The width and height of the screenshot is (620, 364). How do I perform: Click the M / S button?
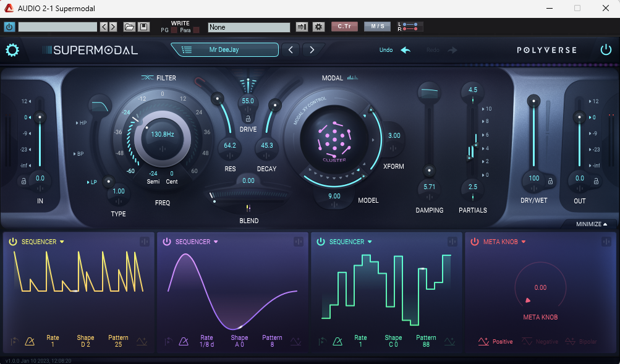pyautogui.click(x=377, y=27)
